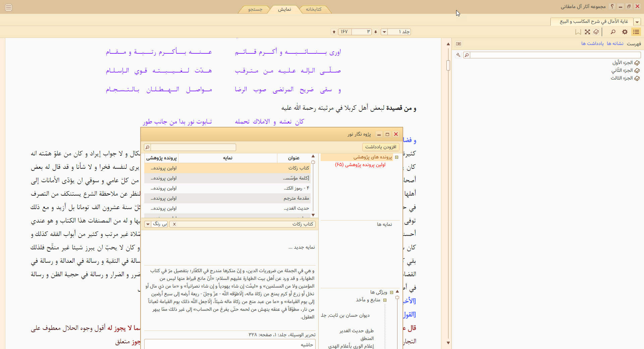Select طرق حديث الغدير source
This screenshot has width=644, height=349.
point(356,331)
